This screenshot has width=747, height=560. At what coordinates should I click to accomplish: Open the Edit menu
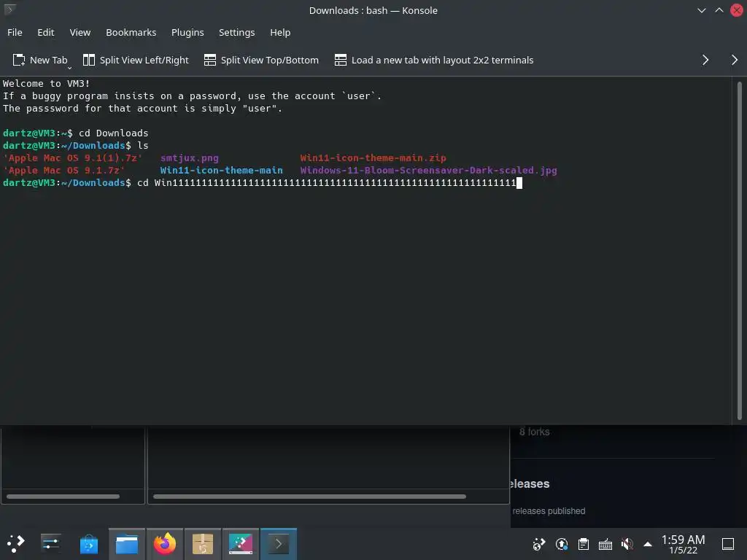pyautogui.click(x=46, y=32)
